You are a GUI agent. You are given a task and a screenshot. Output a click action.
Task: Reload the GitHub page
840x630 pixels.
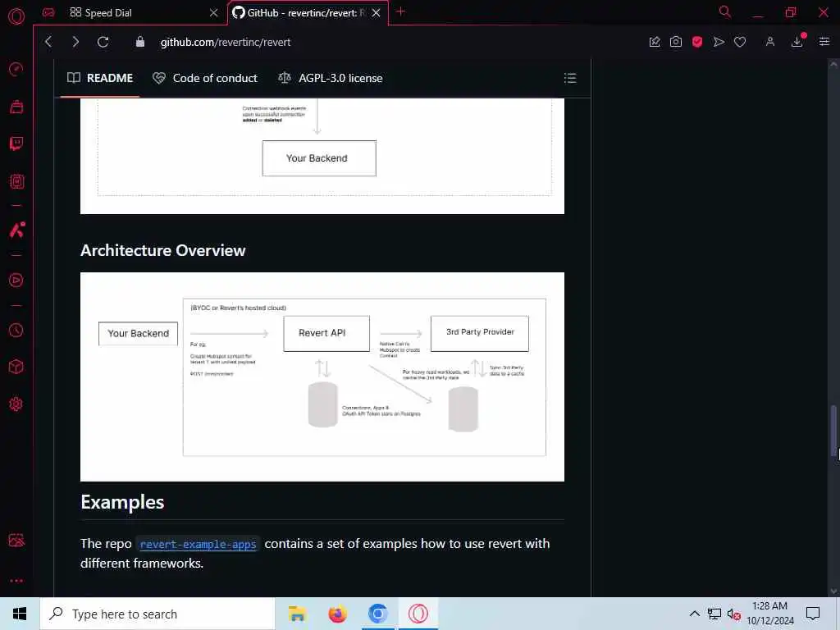103,42
